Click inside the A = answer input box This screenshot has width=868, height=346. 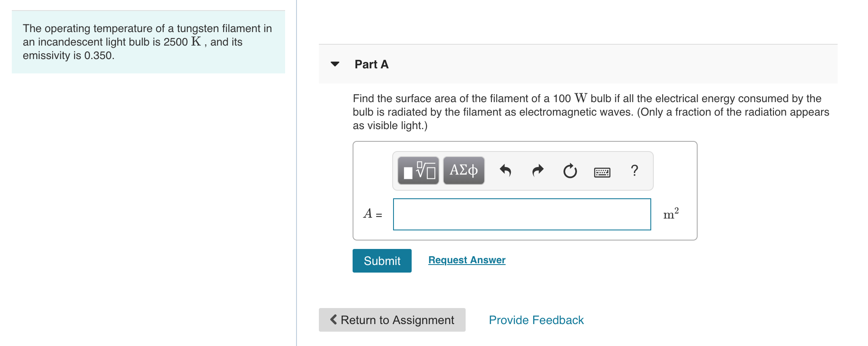click(x=522, y=214)
